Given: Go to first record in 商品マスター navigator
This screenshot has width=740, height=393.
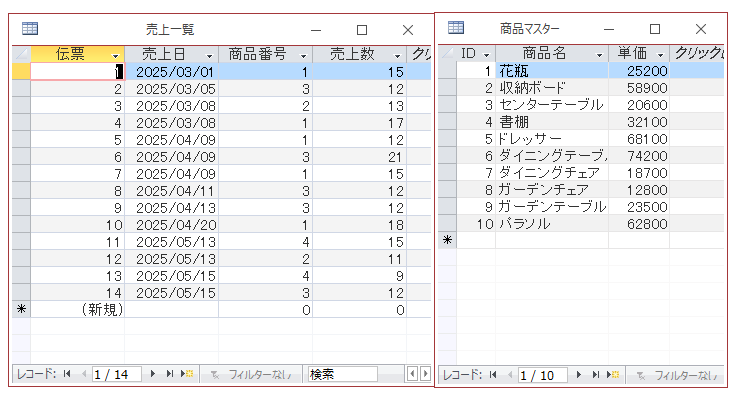Looking at the screenshot, I should click(x=493, y=375).
